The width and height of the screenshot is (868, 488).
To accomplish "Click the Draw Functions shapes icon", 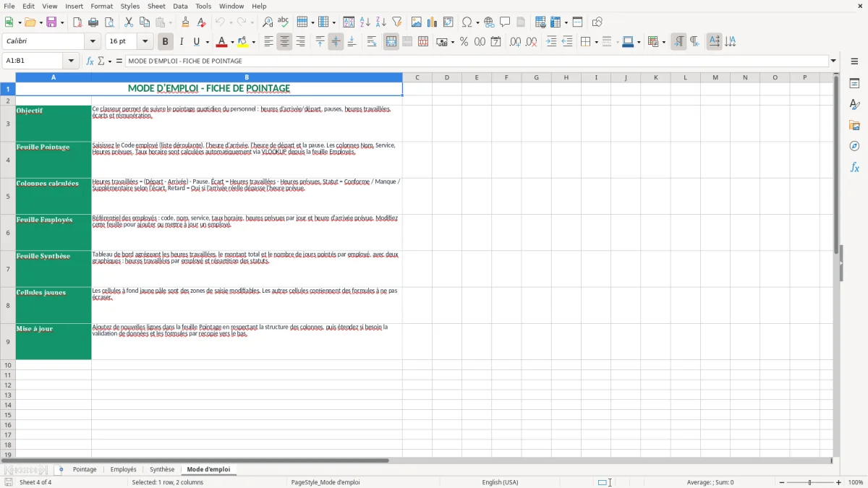I will pos(597,22).
